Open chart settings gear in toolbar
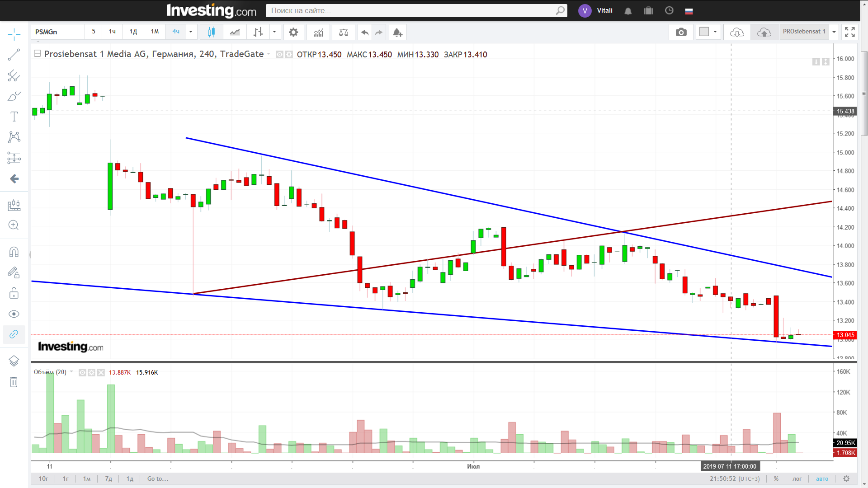 293,32
